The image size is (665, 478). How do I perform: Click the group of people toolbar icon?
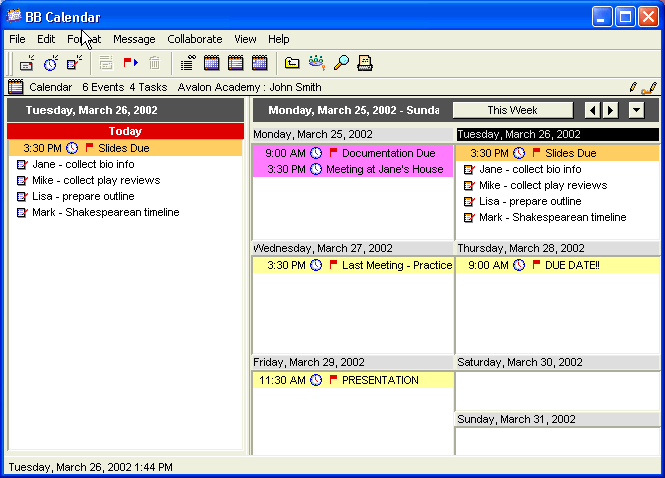coord(317,63)
